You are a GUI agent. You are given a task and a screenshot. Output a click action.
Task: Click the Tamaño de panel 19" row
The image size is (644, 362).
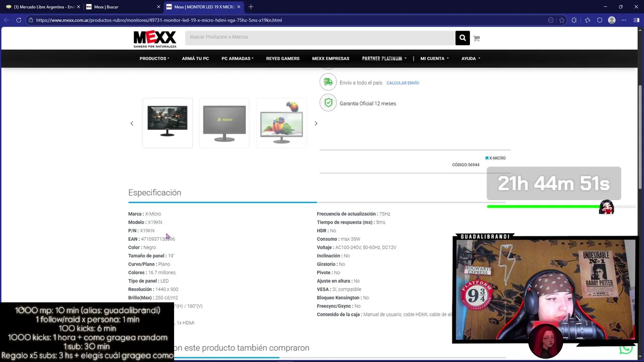(151, 256)
